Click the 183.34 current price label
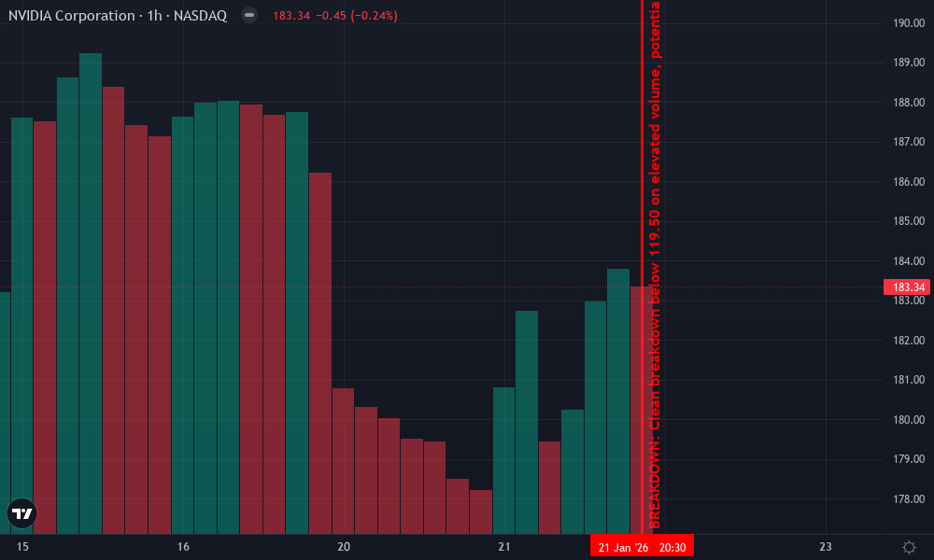The image size is (934, 560). tap(909, 287)
